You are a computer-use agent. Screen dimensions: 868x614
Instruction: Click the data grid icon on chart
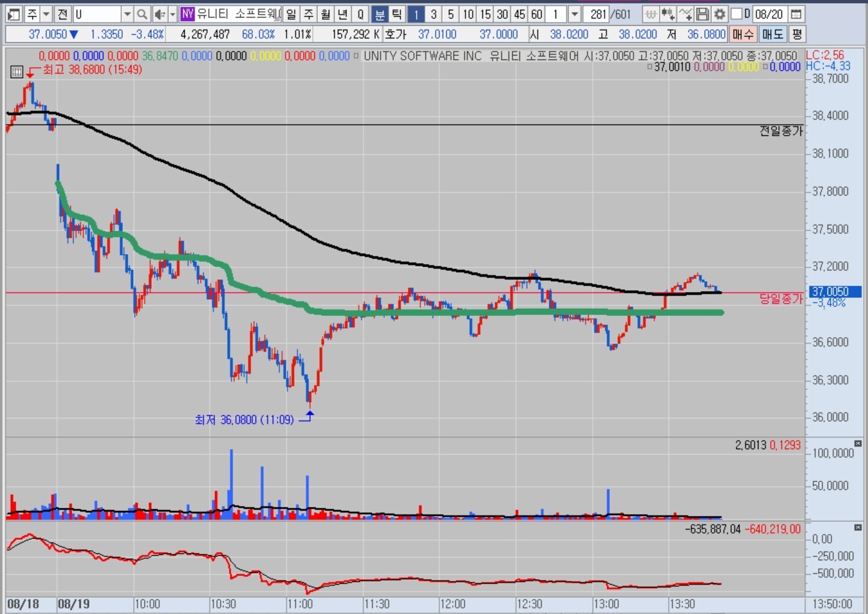(17, 72)
